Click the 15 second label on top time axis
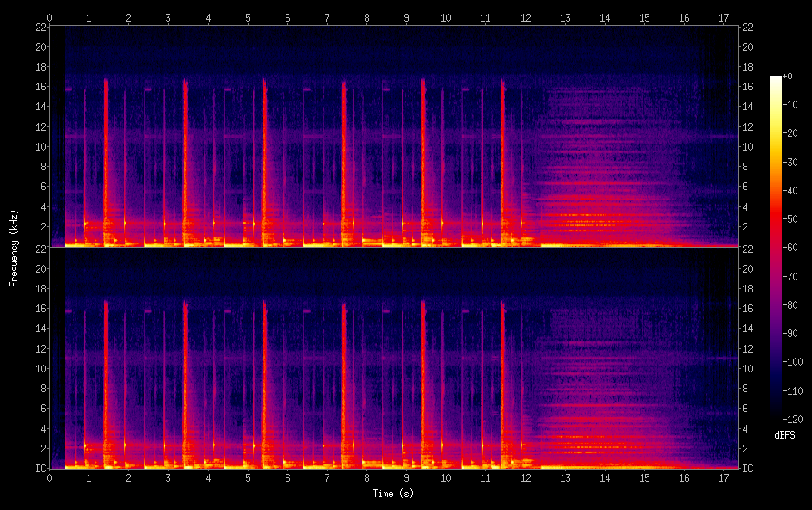 pyautogui.click(x=645, y=17)
